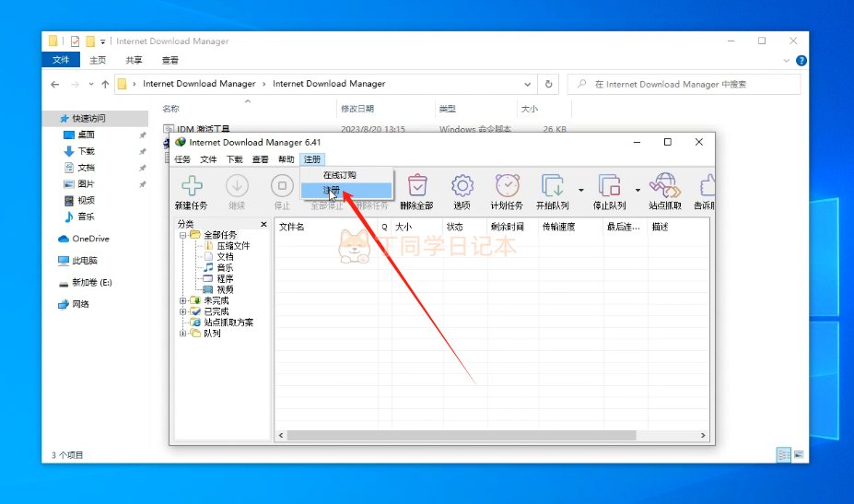Open Explorer 共享 ribbon tab
The width and height of the screenshot is (854, 504).
134,60
